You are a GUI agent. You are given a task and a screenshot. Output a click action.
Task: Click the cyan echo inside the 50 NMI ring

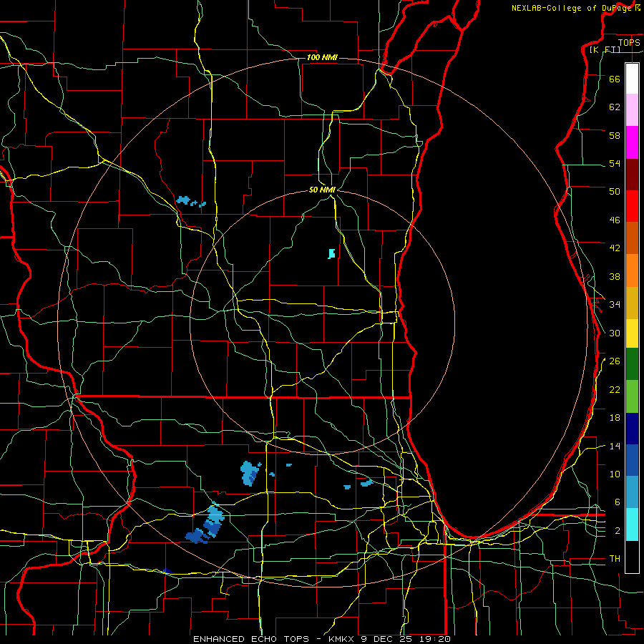tap(331, 253)
